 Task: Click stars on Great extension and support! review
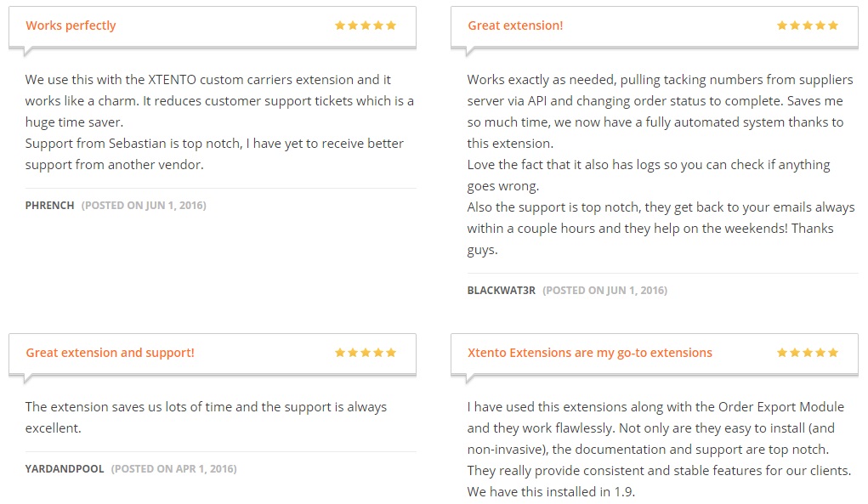coord(366,353)
